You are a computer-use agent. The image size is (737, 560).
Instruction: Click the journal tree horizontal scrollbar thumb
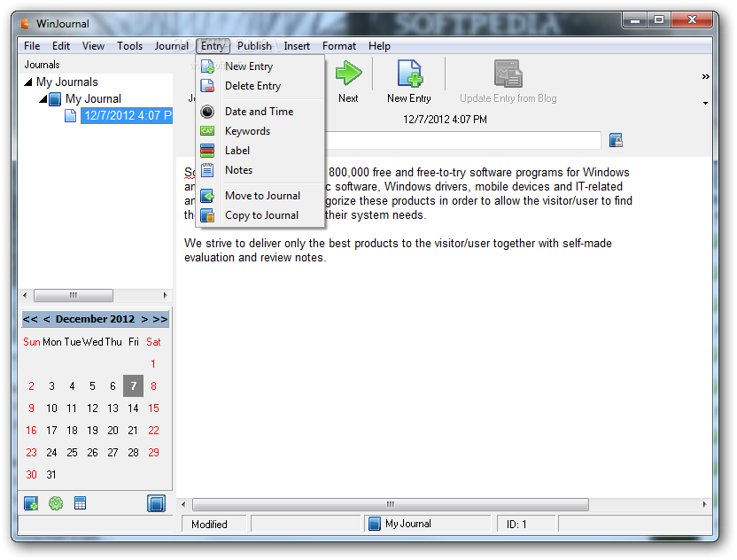[x=74, y=295]
